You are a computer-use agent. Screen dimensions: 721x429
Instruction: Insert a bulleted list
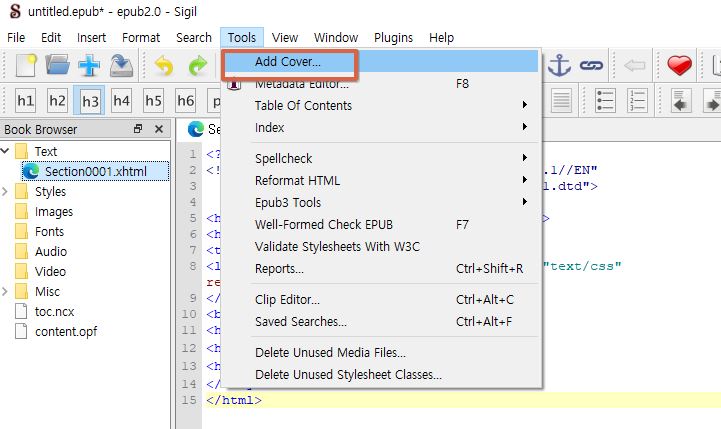pos(605,100)
